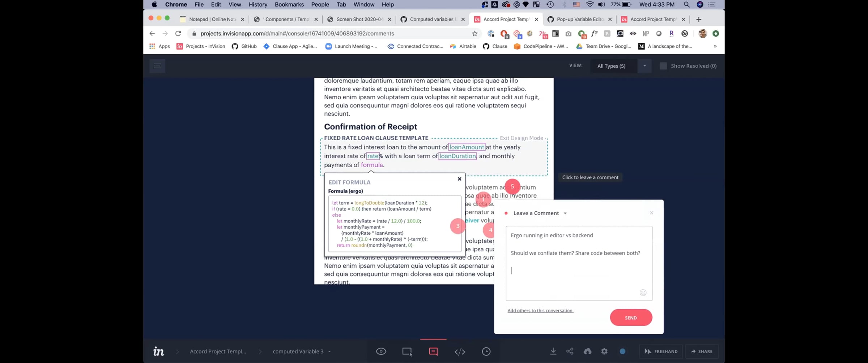
Task: Switch to Preview mode eye icon
Action: [x=381, y=351]
